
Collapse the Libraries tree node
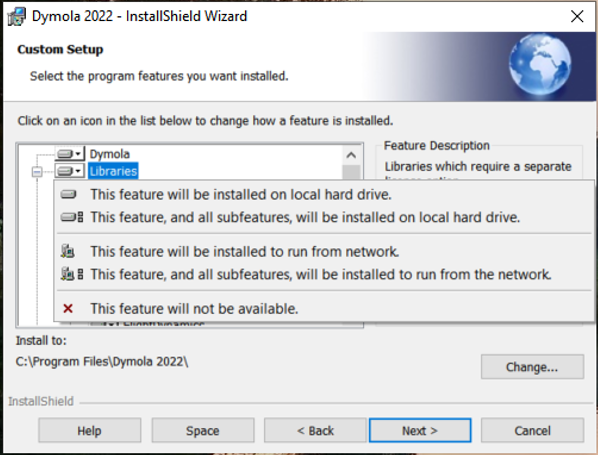(37, 172)
